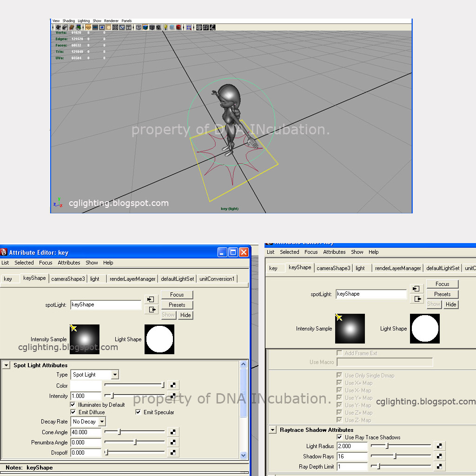This screenshot has height=476, width=476.
Task: Select the smooth shade all display icon
Action: (x=145, y=27)
